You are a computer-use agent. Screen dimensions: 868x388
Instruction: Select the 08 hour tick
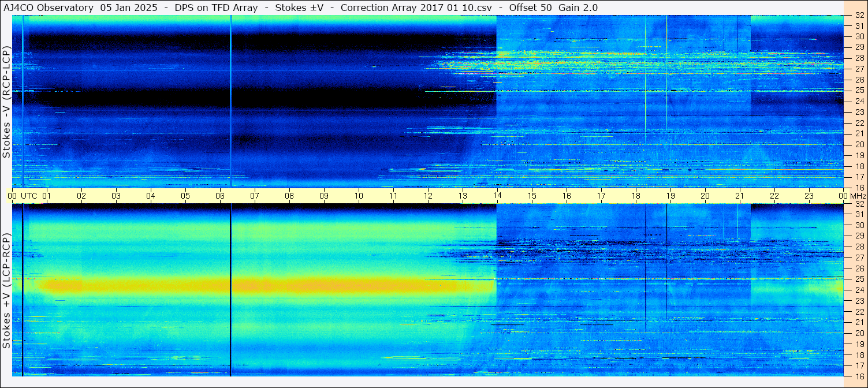tap(289, 196)
